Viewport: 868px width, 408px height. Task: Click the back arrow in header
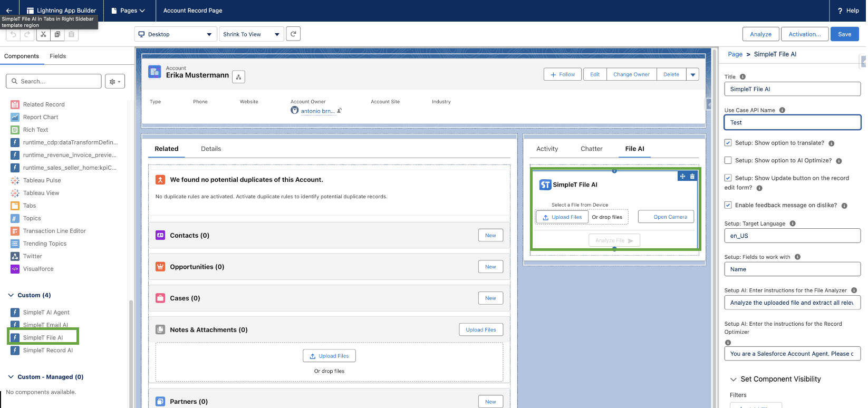(x=9, y=11)
